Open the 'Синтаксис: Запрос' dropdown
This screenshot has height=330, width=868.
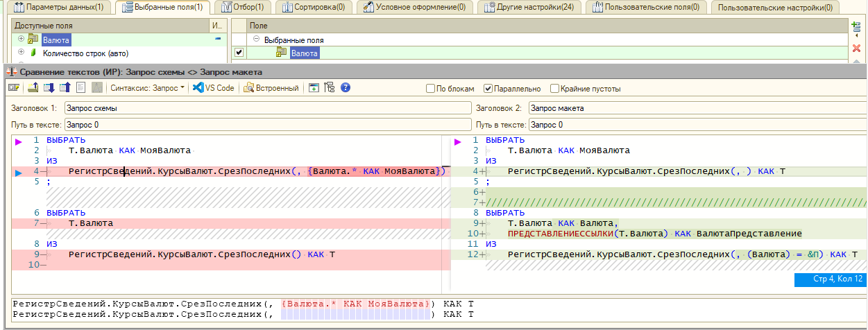point(148,88)
